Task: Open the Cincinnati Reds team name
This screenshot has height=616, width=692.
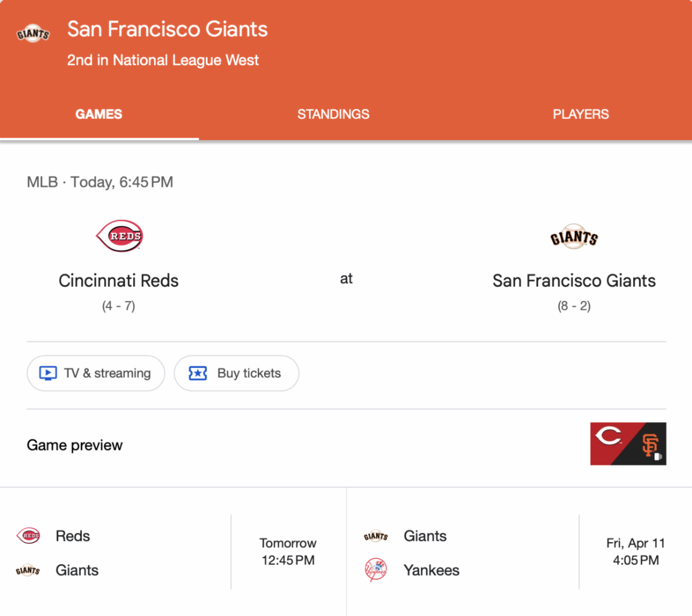Action: pyautogui.click(x=119, y=281)
